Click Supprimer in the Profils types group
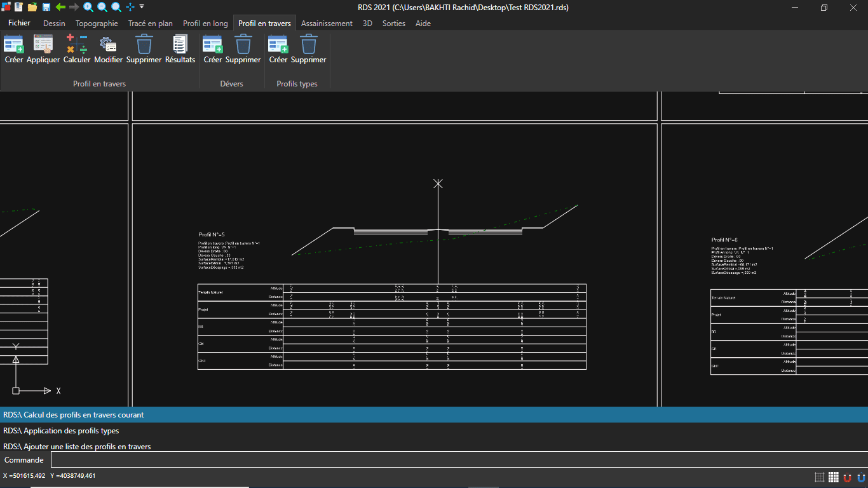868x488 pixels. click(x=308, y=50)
